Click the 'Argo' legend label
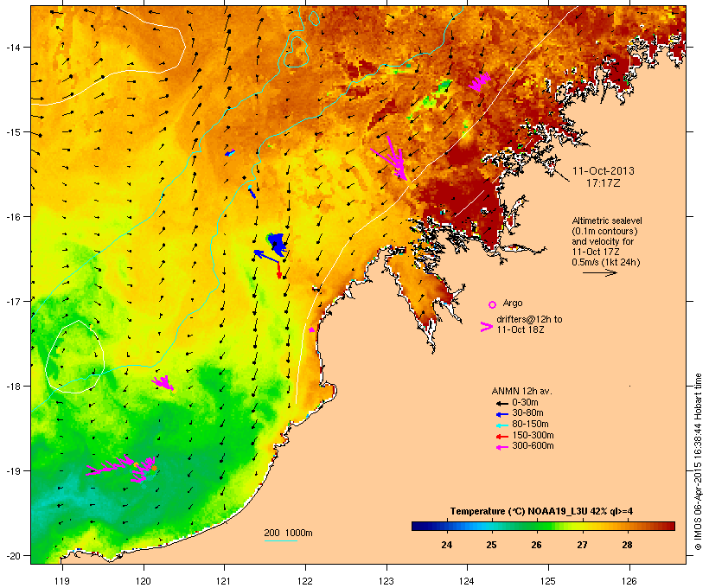Image resolution: width=709 pixels, height=588 pixels. pos(513,303)
